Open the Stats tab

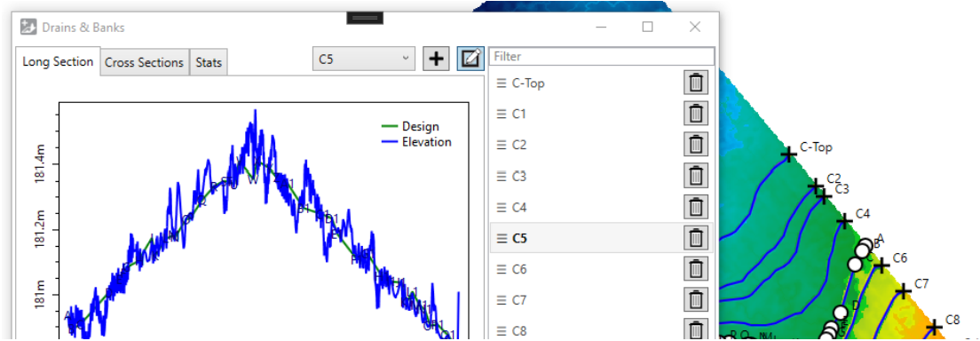(x=209, y=62)
